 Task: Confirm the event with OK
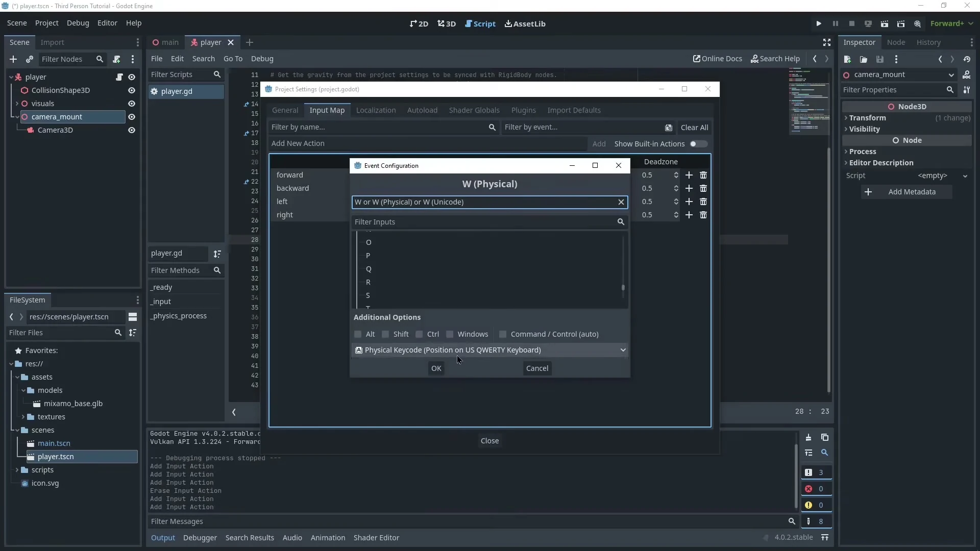(x=436, y=368)
